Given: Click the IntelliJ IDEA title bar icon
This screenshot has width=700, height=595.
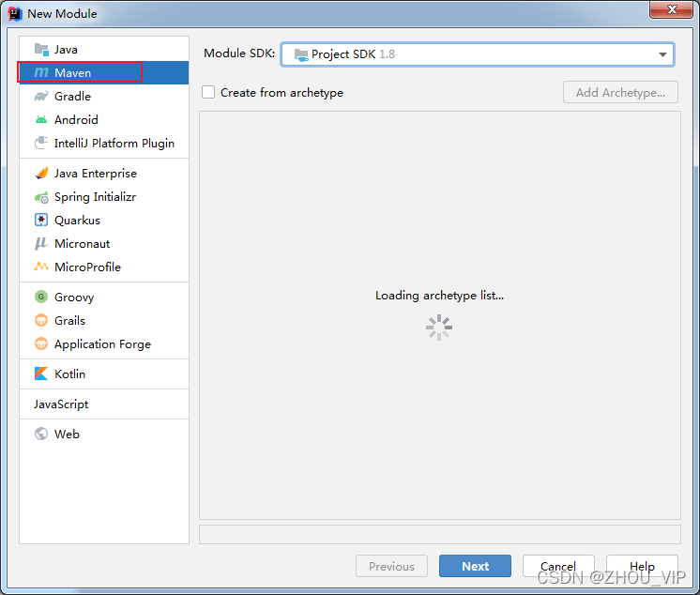Looking at the screenshot, I should click(x=15, y=13).
